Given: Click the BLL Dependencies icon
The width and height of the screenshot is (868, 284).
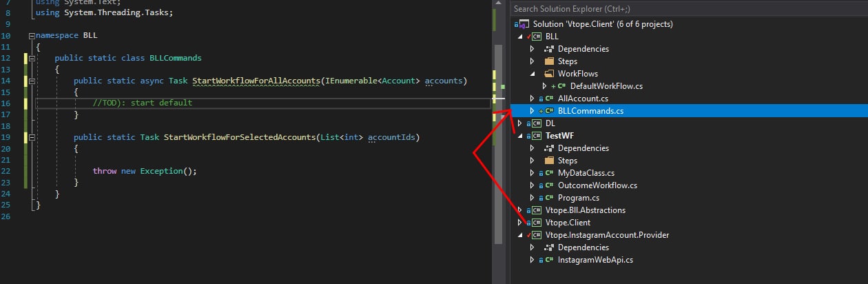Looking at the screenshot, I should (549, 49).
